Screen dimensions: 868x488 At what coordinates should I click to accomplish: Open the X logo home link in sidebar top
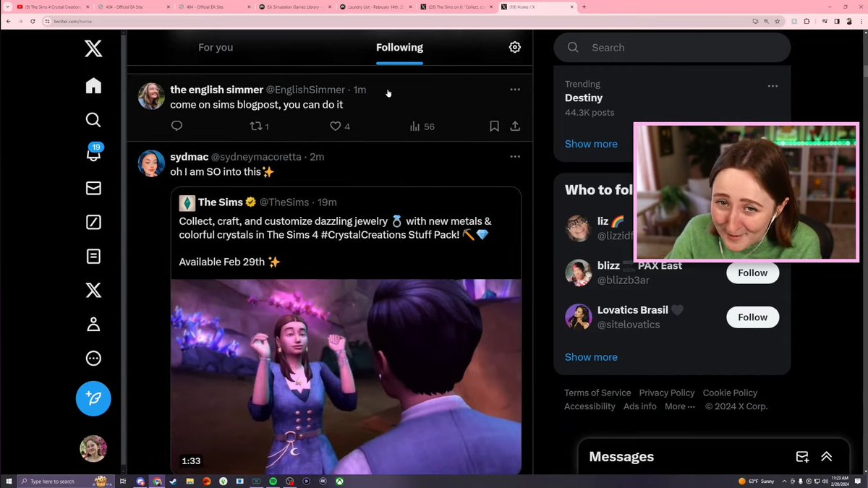(93, 48)
